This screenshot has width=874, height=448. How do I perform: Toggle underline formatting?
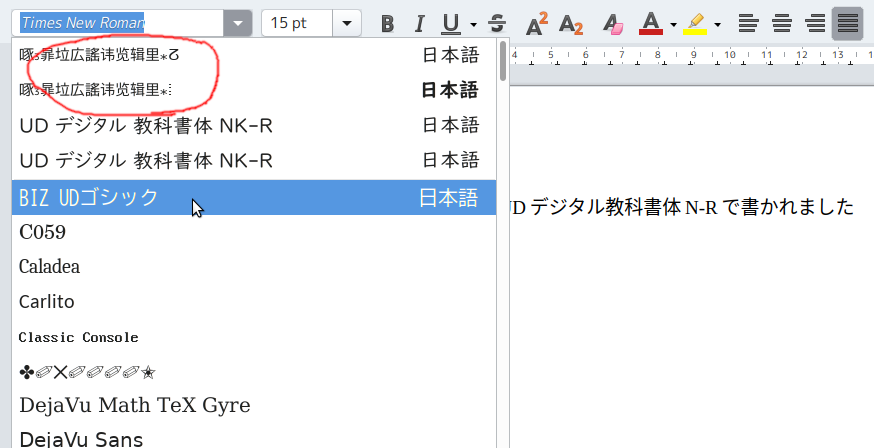[451, 23]
